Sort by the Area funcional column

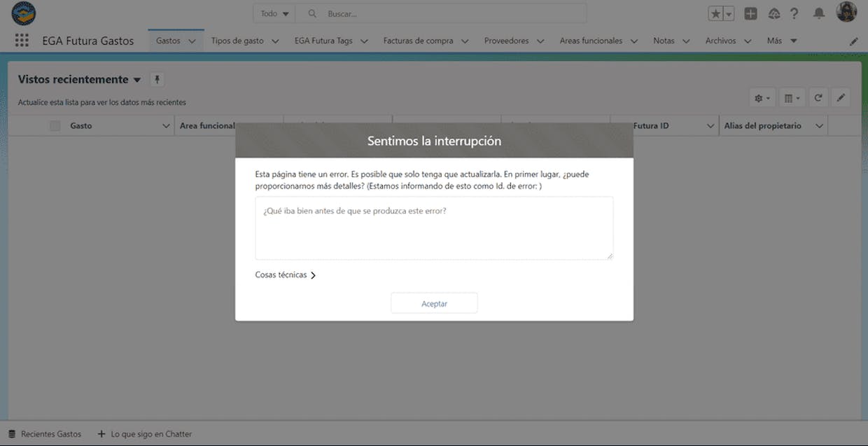tap(207, 126)
